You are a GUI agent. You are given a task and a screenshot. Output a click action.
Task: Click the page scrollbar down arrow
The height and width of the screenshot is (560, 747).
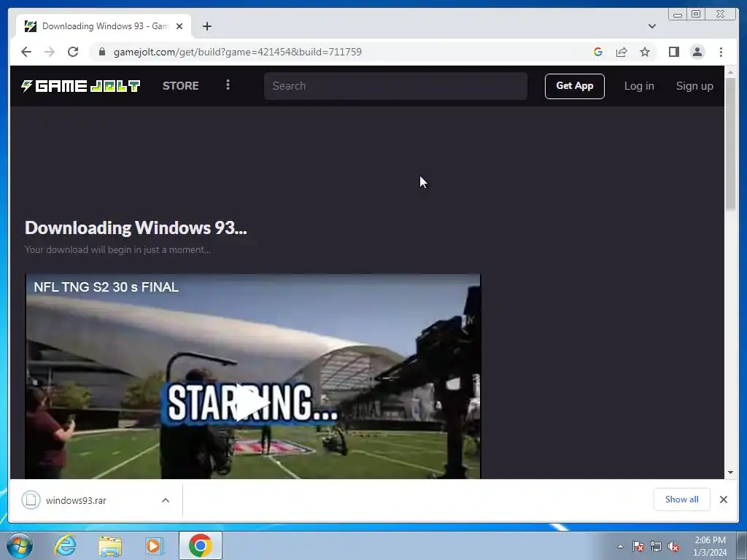[730, 472]
